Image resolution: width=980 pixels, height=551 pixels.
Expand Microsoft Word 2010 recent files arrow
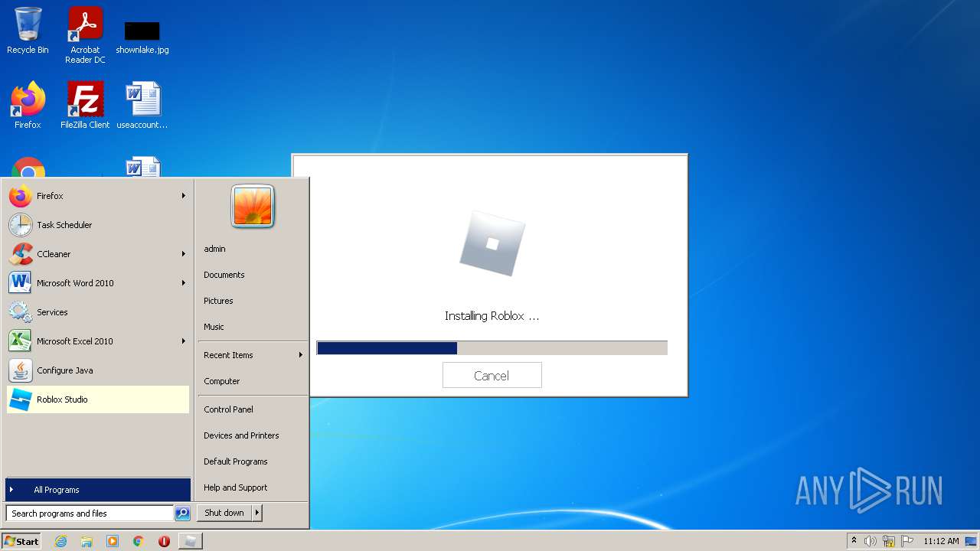184,283
